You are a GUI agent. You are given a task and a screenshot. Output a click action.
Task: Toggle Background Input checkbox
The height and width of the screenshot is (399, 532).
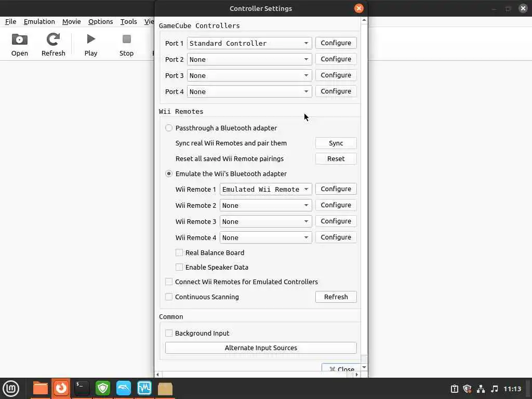(x=169, y=333)
